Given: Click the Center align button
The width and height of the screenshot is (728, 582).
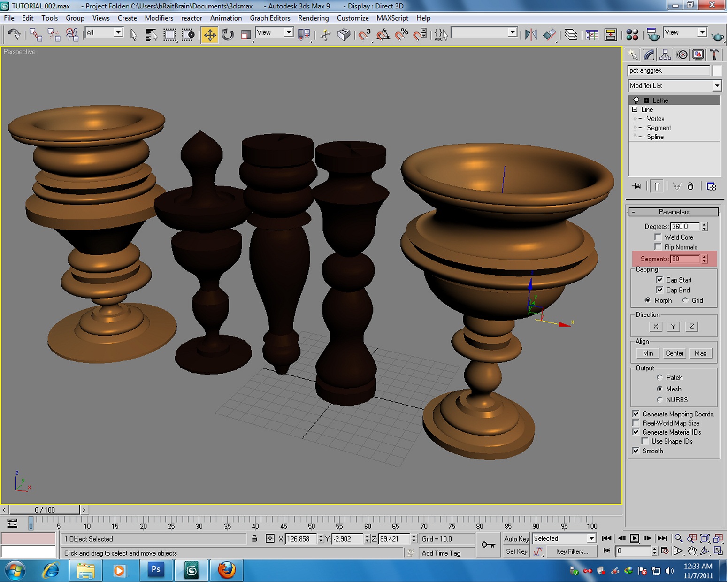Looking at the screenshot, I should (674, 353).
